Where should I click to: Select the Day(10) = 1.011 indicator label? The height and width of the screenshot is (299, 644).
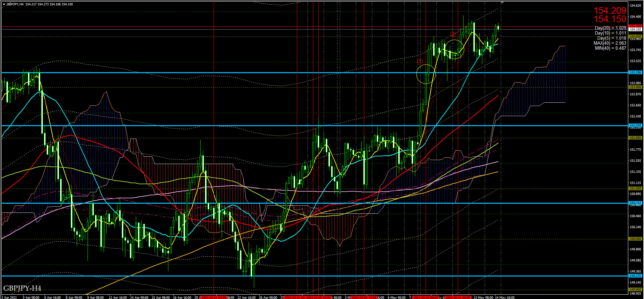click(610, 33)
